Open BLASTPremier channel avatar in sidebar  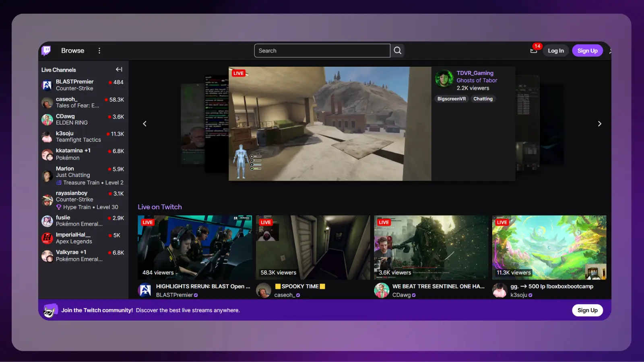pos(47,85)
